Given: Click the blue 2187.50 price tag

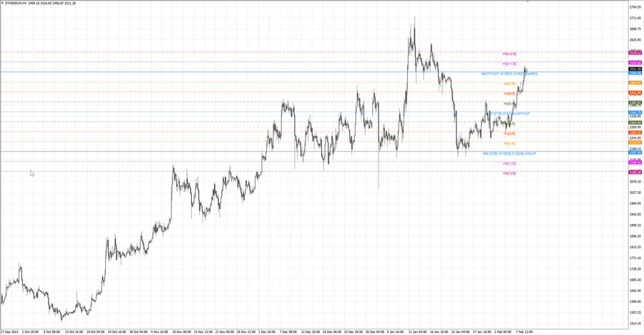Looking at the screenshot, I should 634,152.
